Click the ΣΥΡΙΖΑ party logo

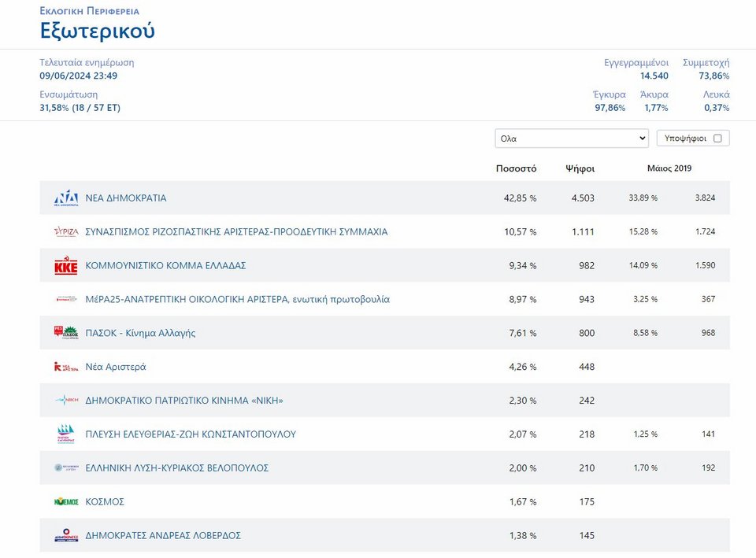click(x=66, y=231)
